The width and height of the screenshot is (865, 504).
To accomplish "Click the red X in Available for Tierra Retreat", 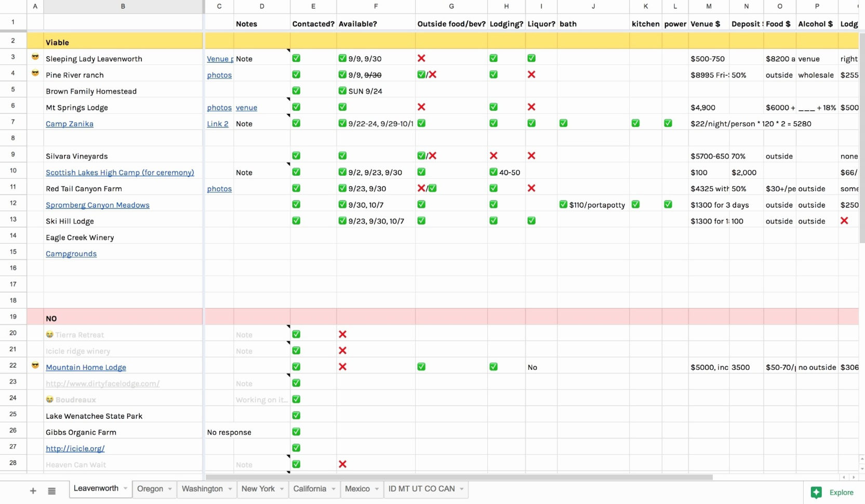I will 342,335.
